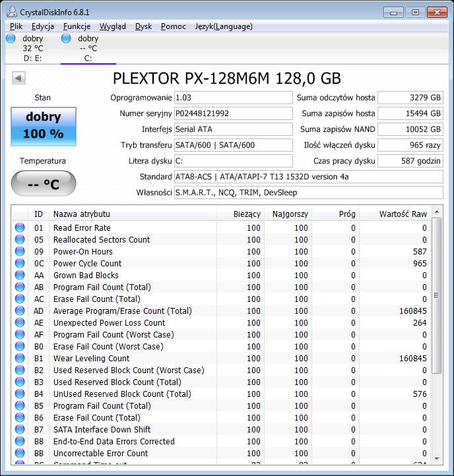Click status orb of row B5
The image size is (454, 476).
point(20,405)
